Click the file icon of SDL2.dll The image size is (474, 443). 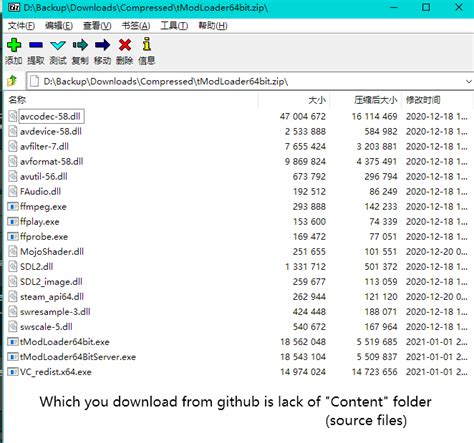click(x=13, y=266)
